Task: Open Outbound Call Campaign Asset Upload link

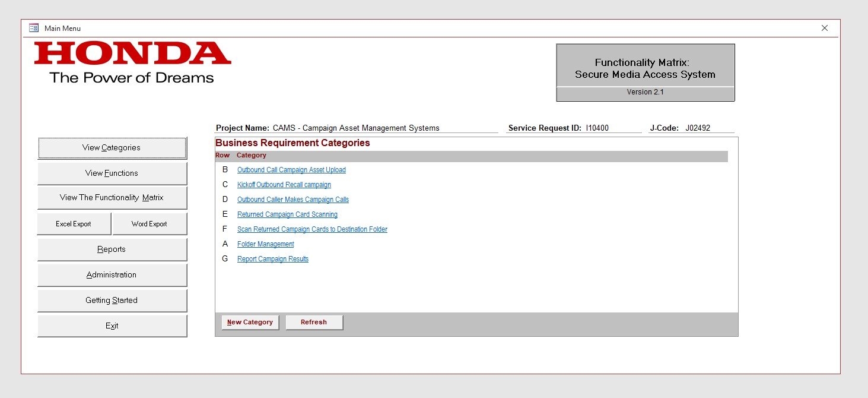Action: [x=291, y=170]
